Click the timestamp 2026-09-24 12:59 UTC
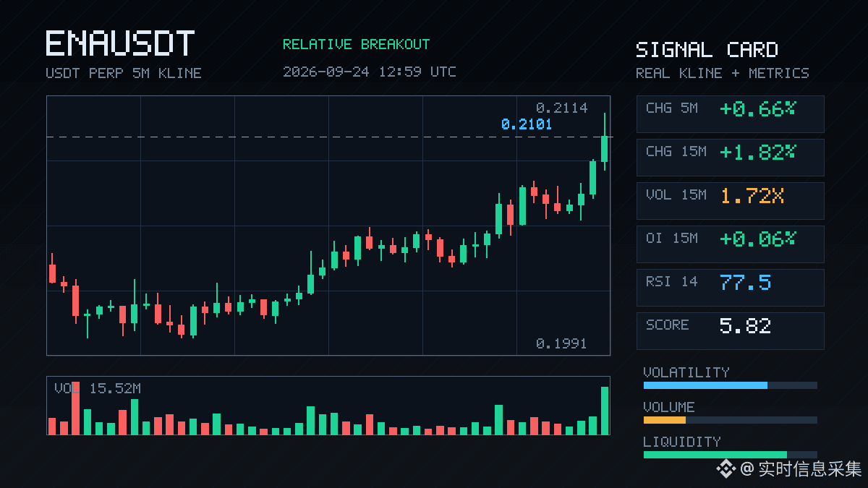 pyautogui.click(x=370, y=72)
